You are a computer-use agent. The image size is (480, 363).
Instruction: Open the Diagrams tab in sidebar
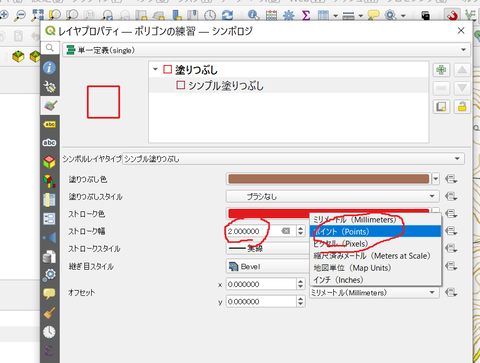pyautogui.click(x=49, y=181)
